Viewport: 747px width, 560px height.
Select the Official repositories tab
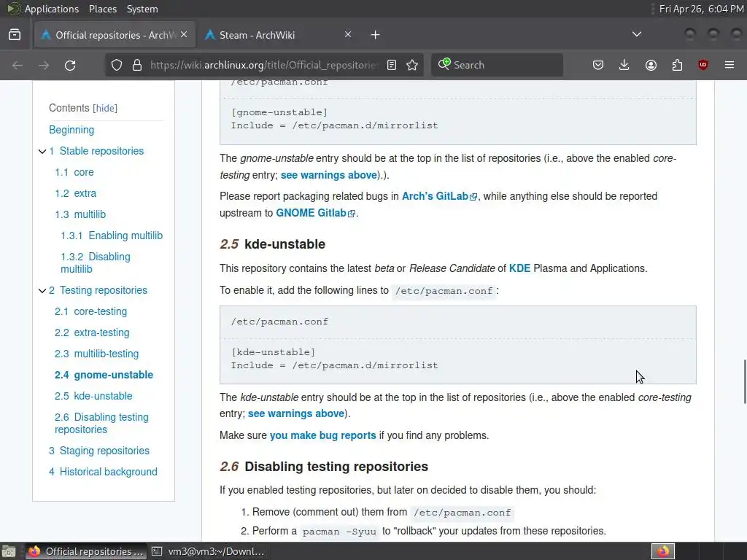coord(115,35)
